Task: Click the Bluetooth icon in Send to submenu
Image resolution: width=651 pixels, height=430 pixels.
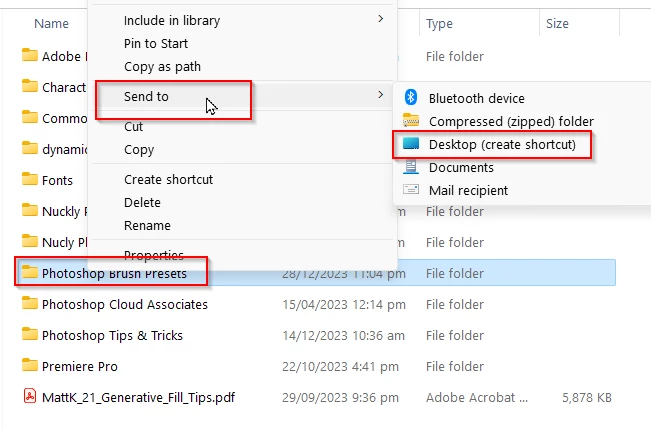Action: click(x=411, y=97)
